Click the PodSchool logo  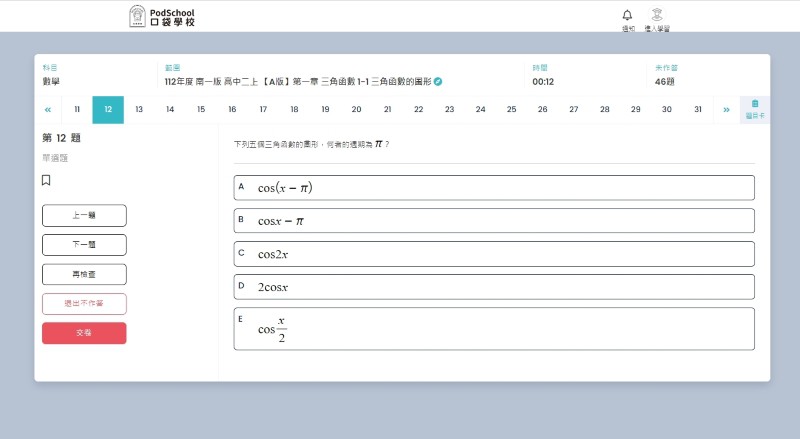coord(163,16)
